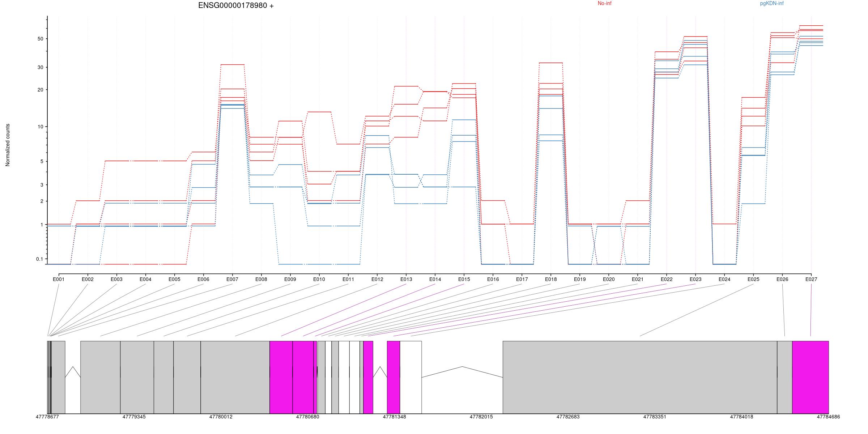
Task: Click the largest gray exon block
Action: (x=639, y=377)
